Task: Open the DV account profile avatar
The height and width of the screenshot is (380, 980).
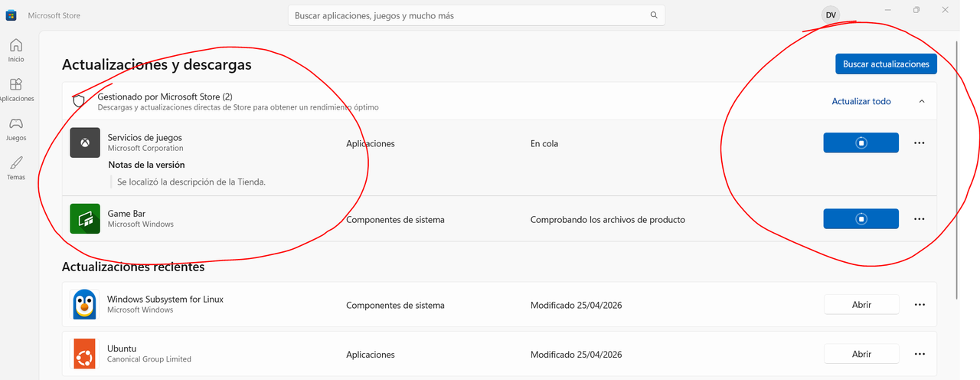Action: coord(831,15)
